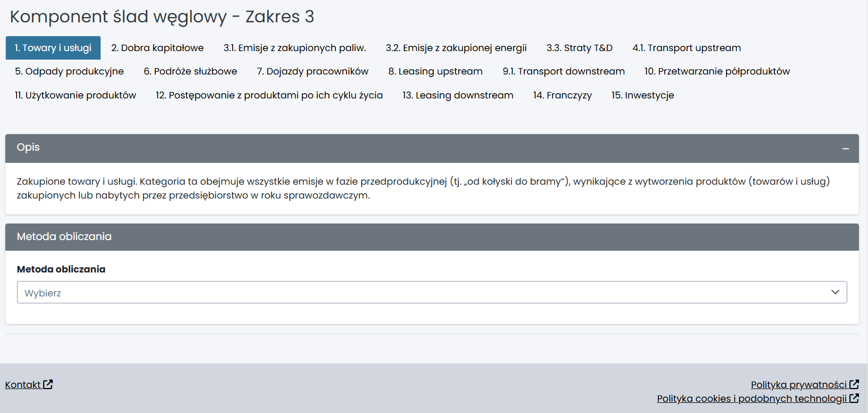Image resolution: width=868 pixels, height=413 pixels.
Task: Open the Metoda obliczania dropdown
Action: click(x=432, y=293)
